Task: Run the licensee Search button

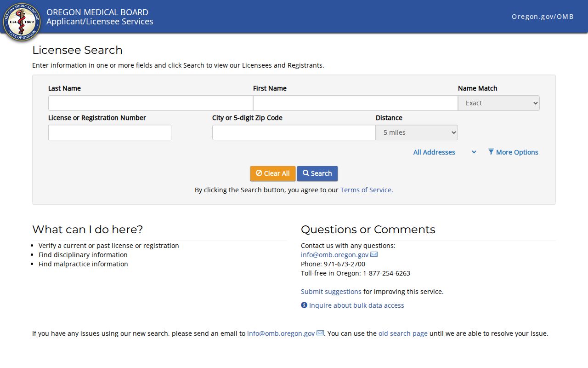Action: [x=317, y=173]
